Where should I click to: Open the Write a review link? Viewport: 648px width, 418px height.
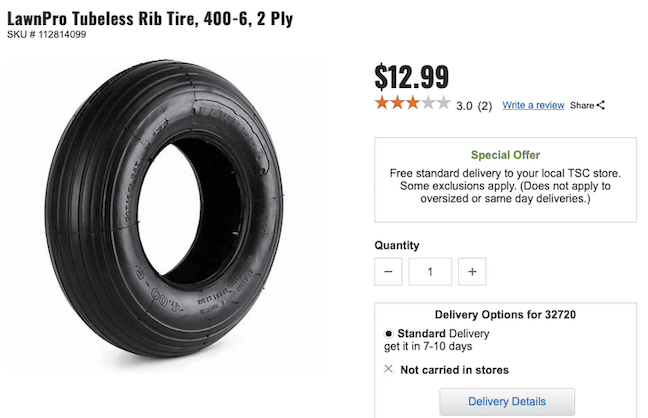[x=533, y=105]
